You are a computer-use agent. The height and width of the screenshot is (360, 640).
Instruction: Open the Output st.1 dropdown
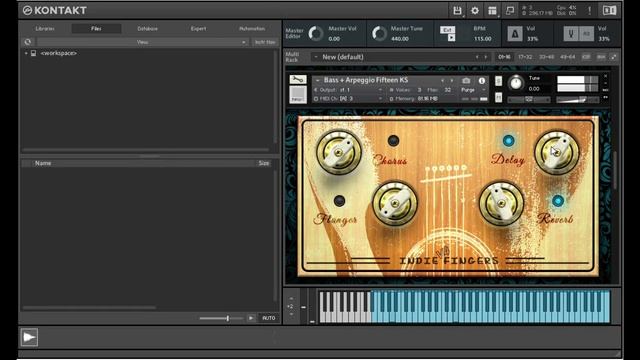348,90
